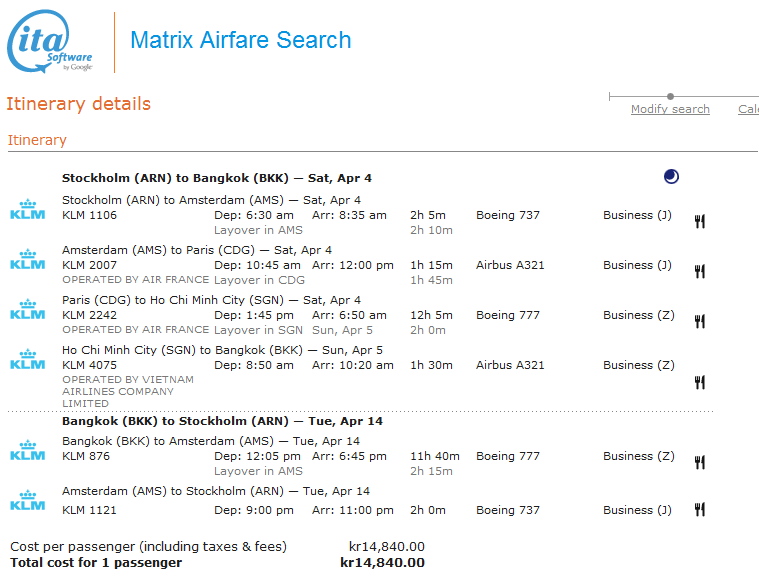Click KLM logo for flight KLM 2242
Screen dimensions: 759x577
click(27, 309)
